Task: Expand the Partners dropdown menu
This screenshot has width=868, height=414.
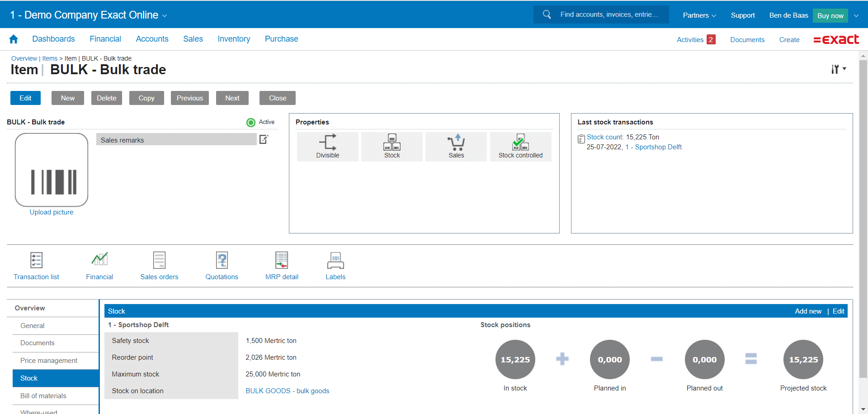Action: pos(699,15)
